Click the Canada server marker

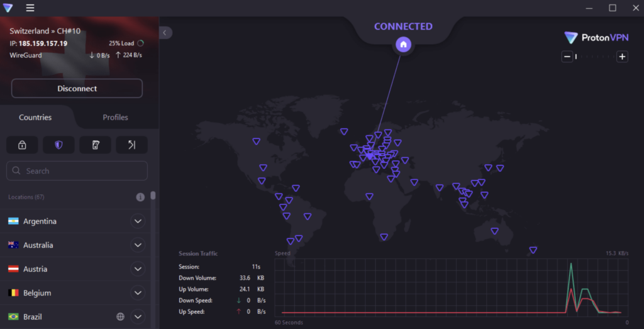coord(257,141)
